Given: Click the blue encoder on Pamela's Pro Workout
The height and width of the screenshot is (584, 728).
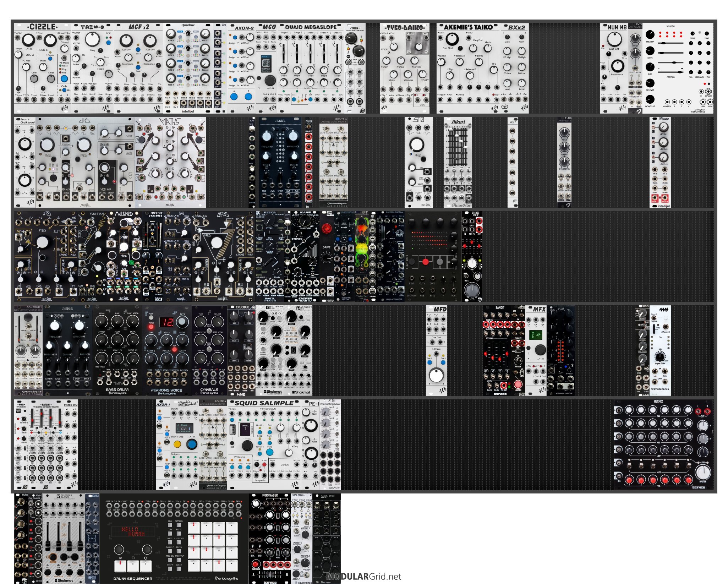Looking at the screenshot, I should click(x=192, y=444).
